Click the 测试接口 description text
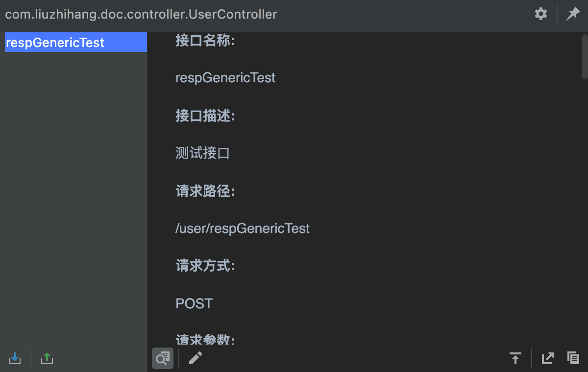Viewport: 588px width, 372px height. (202, 153)
